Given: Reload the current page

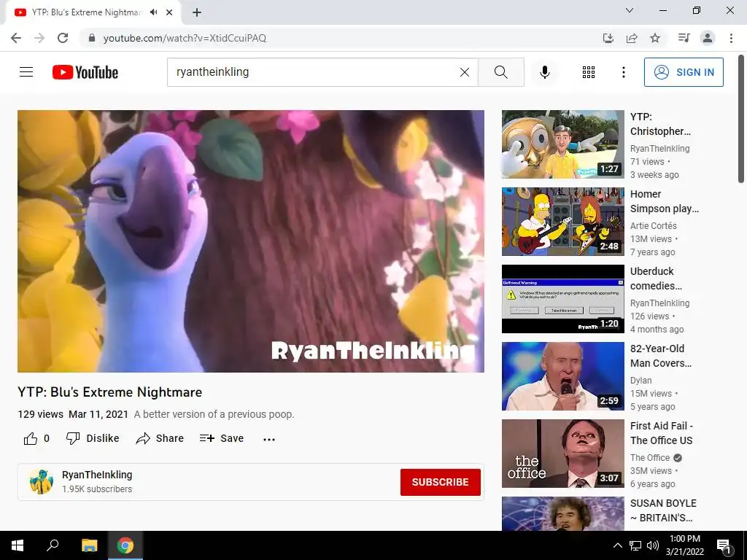Looking at the screenshot, I should (63, 38).
